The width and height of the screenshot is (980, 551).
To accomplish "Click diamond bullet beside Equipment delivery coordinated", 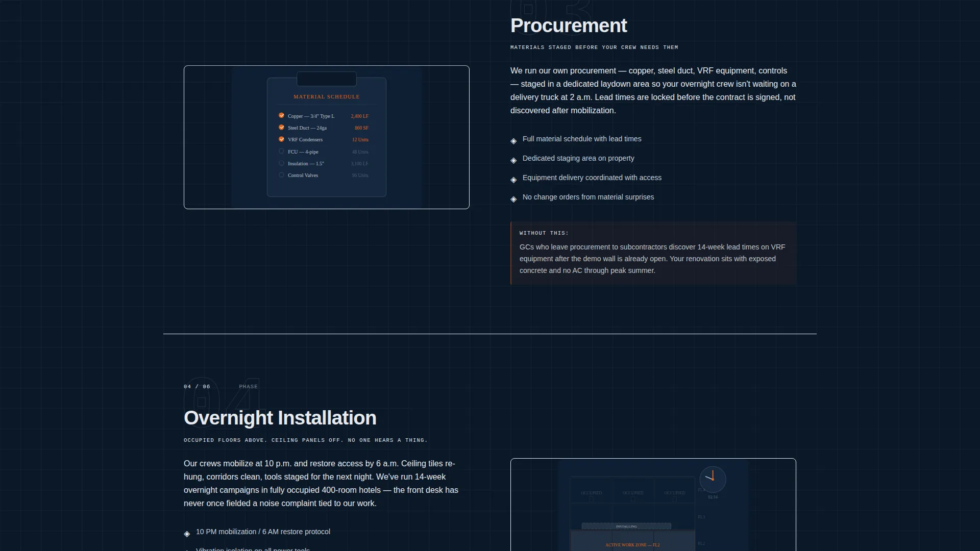I will click(x=513, y=180).
